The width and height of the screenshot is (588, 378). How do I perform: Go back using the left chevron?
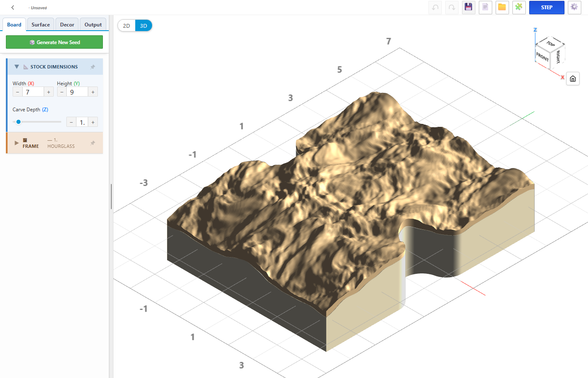[x=13, y=8]
